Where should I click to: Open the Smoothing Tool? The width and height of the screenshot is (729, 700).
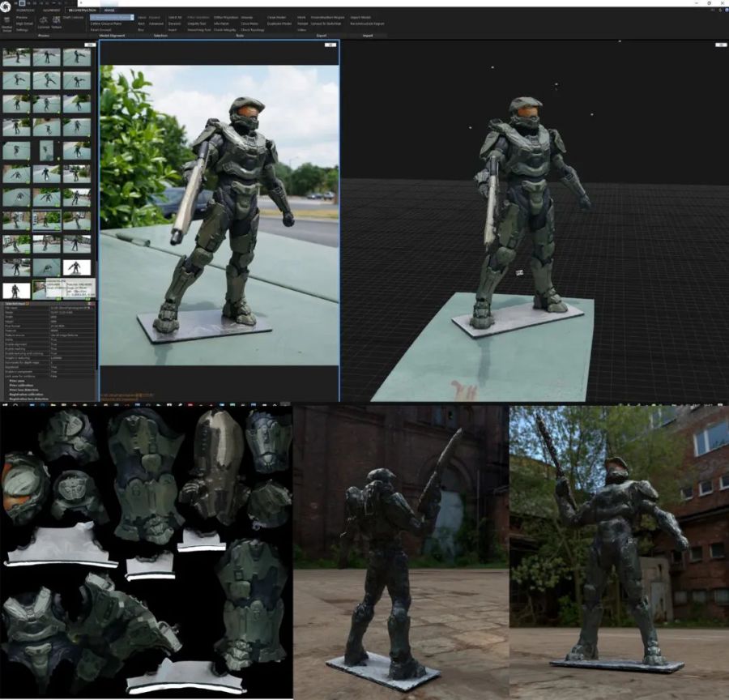pyautogui.click(x=199, y=30)
